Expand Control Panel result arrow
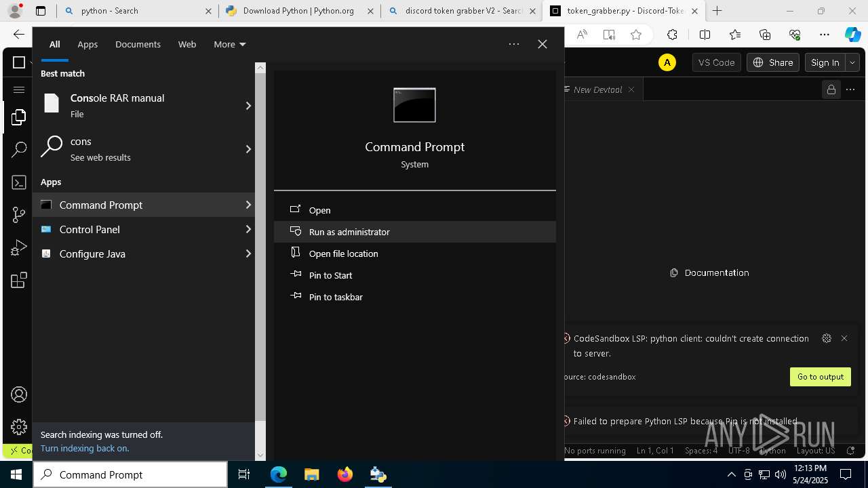The image size is (868, 488). 248,229
